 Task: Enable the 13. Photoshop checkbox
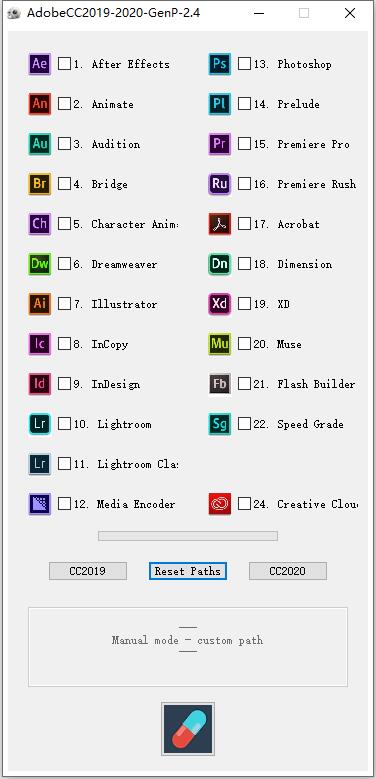point(244,64)
